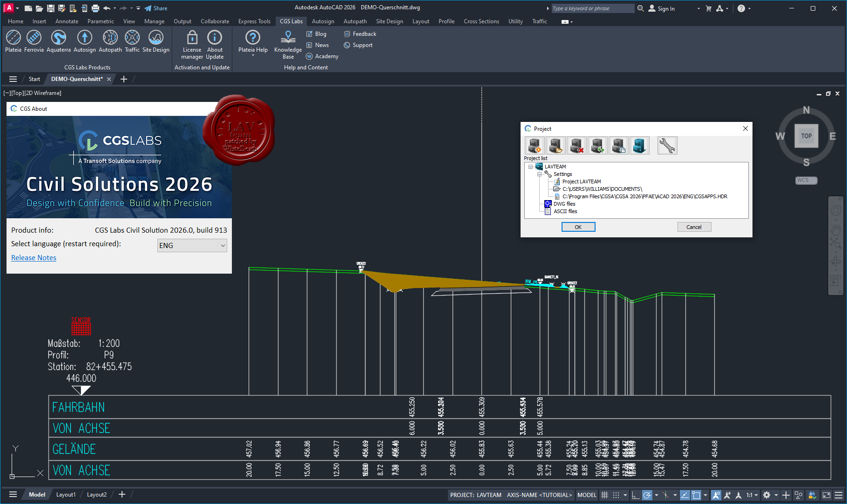Click the keyword search input field
Screen dimensions: 847x504
pyautogui.click(x=592, y=8)
